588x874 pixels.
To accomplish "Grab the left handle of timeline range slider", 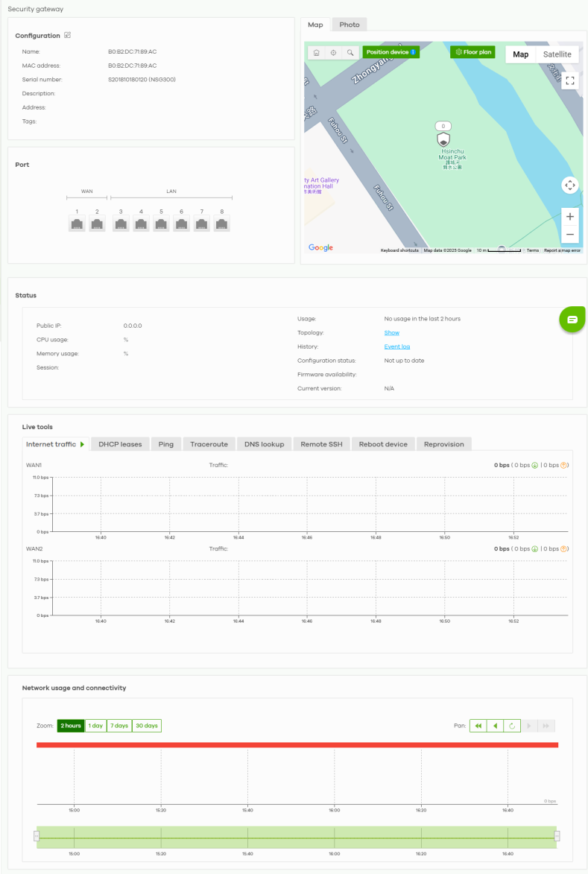I will coord(37,837).
